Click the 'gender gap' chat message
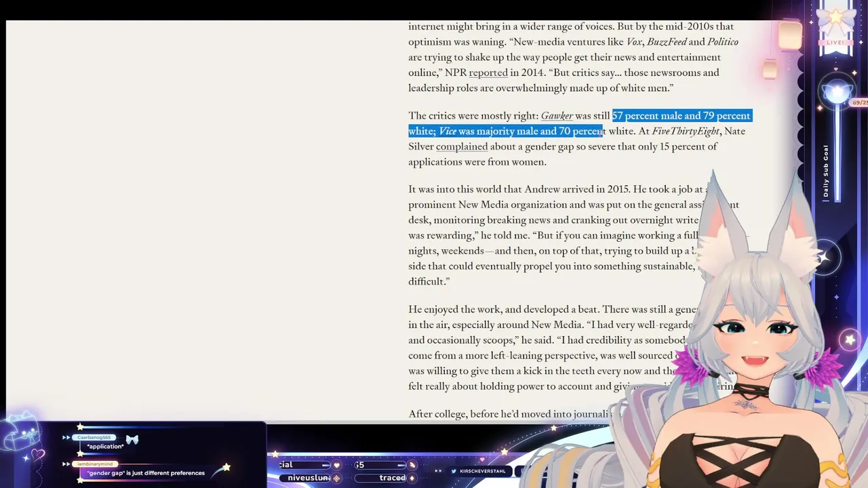868x488 pixels. (146, 473)
